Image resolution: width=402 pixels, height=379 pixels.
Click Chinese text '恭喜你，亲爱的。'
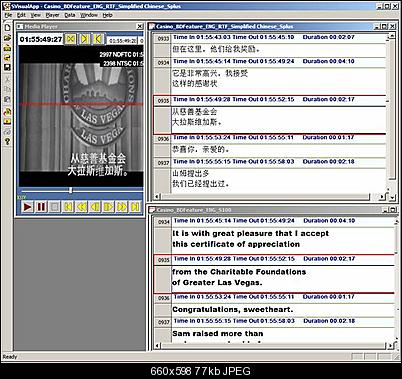(201, 149)
